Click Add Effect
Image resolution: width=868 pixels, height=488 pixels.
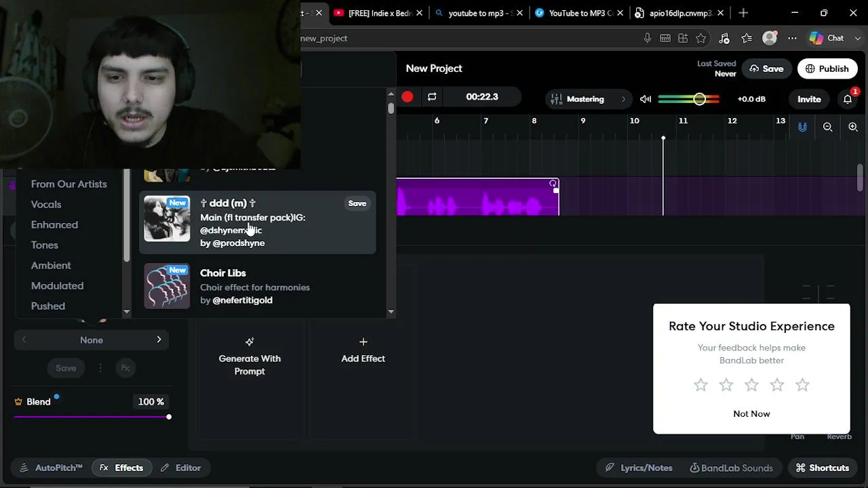click(x=363, y=350)
